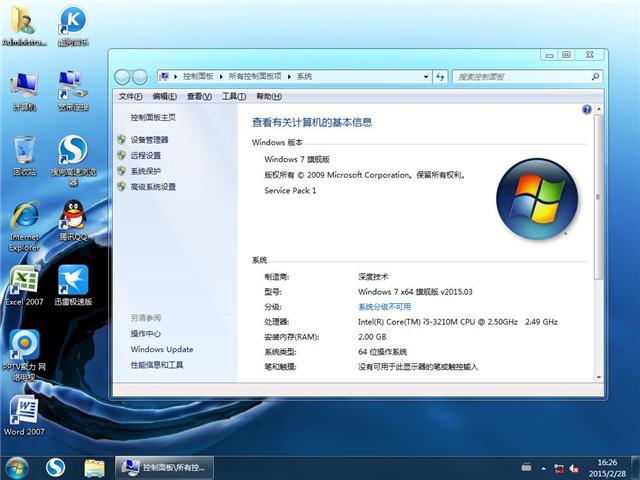The width and height of the screenshot is (640, 480).
Task: Click the refresh button beside address bar
Action: coord(440,77)
